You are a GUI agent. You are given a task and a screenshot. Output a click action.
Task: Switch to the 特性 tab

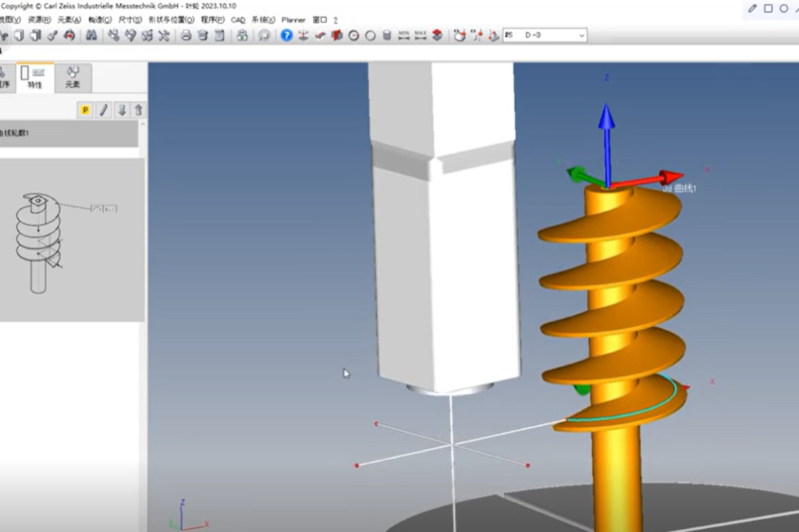[34, 78]
